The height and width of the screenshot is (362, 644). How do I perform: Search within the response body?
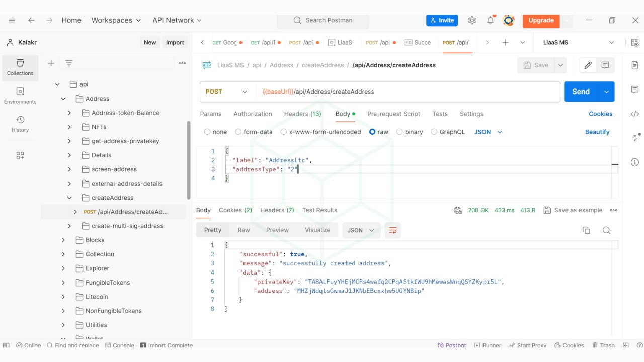point(606,230)
